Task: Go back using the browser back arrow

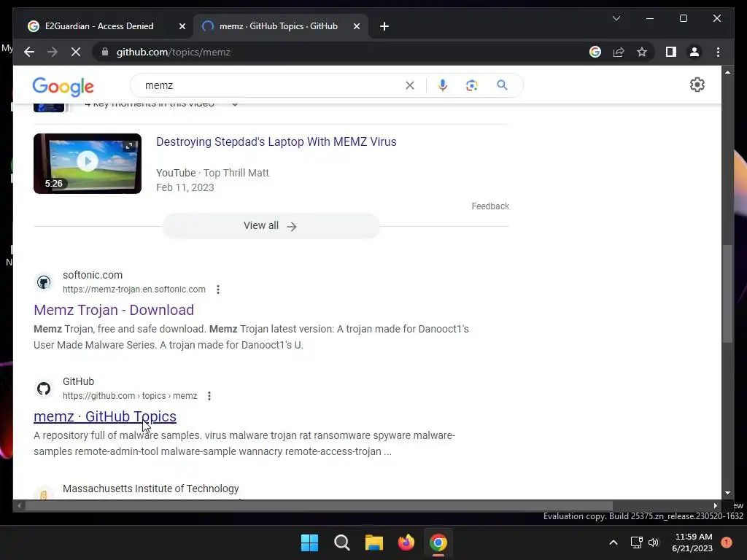Action: (x=29, y=52)
